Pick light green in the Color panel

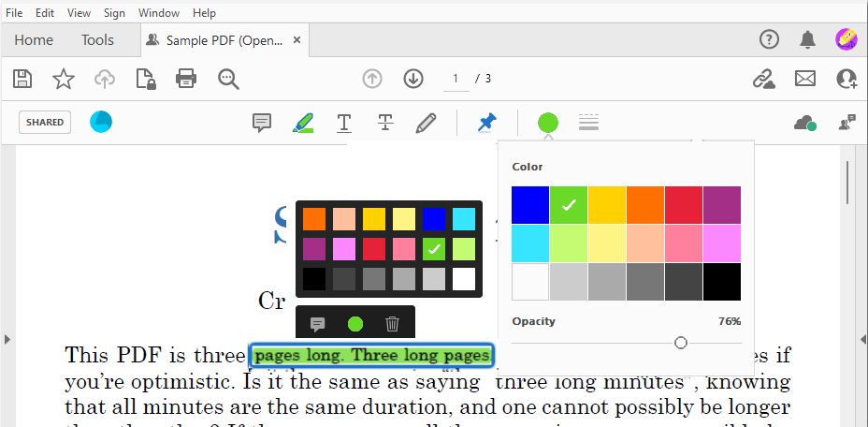[x=569, y=243]
